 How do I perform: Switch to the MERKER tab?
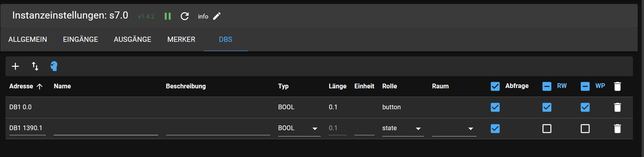(x=181, y=39)
